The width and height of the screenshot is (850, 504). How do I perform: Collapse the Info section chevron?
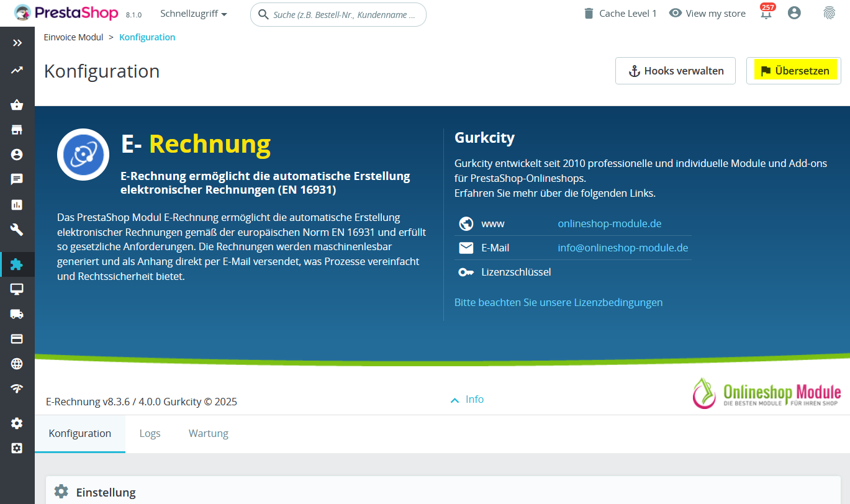[x=455, y=400]
